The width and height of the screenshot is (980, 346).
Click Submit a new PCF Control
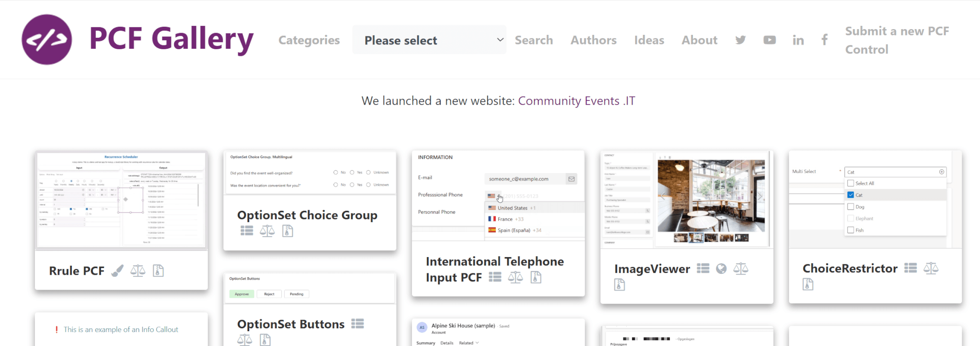tap(896, 40)
